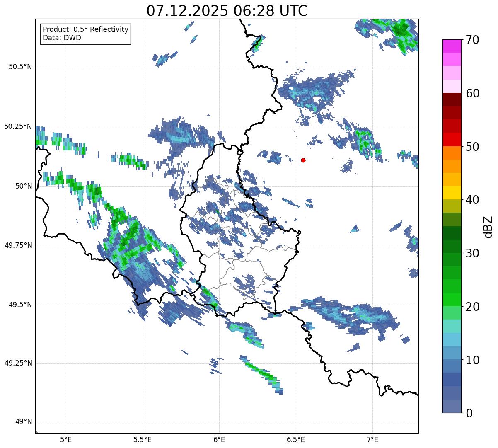The image size is (498, 448).
Task: Click the '49°N' latitude label
Action: 24,422
